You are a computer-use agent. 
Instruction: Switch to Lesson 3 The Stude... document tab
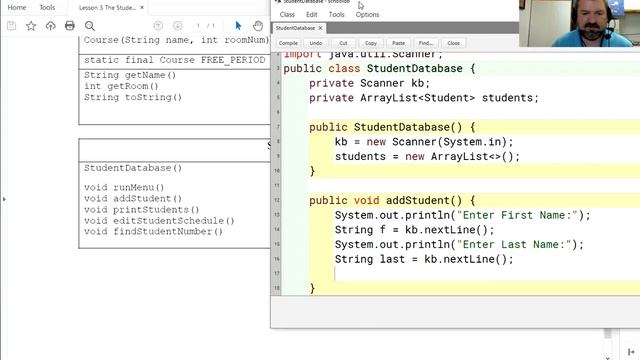[x=107, y=7]
